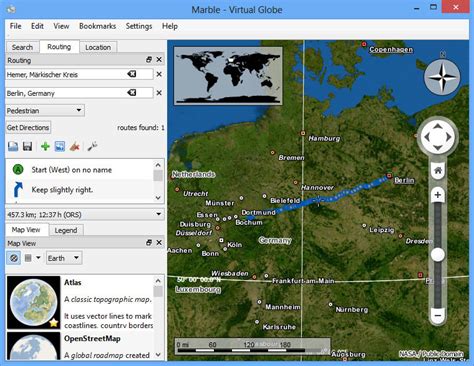Click the 'Start (West) on no name' instruction
Viewport: 474px width, 366px height.
(71, 170)
